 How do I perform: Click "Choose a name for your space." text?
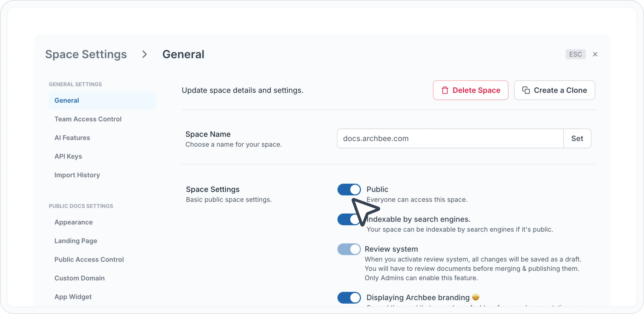tap(233, 144)
